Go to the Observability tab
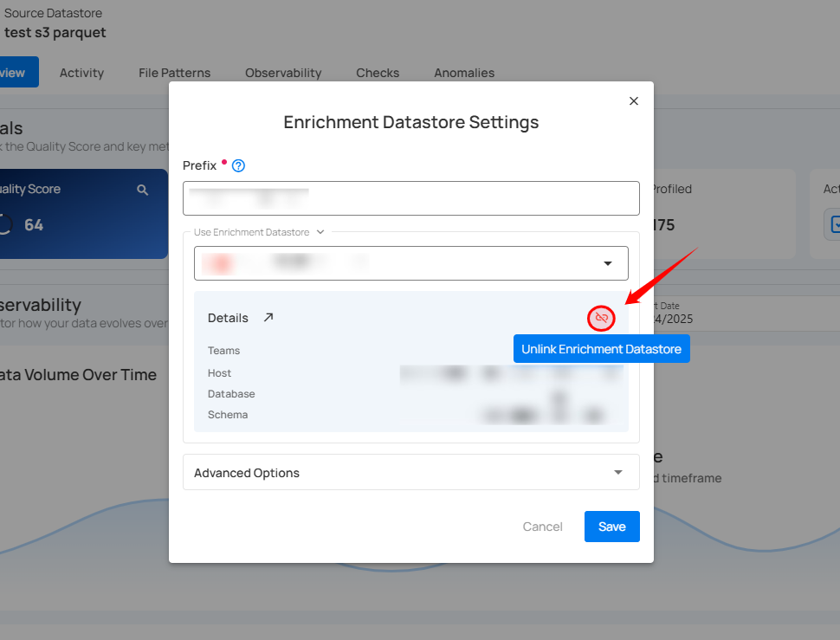 [283, 73]
